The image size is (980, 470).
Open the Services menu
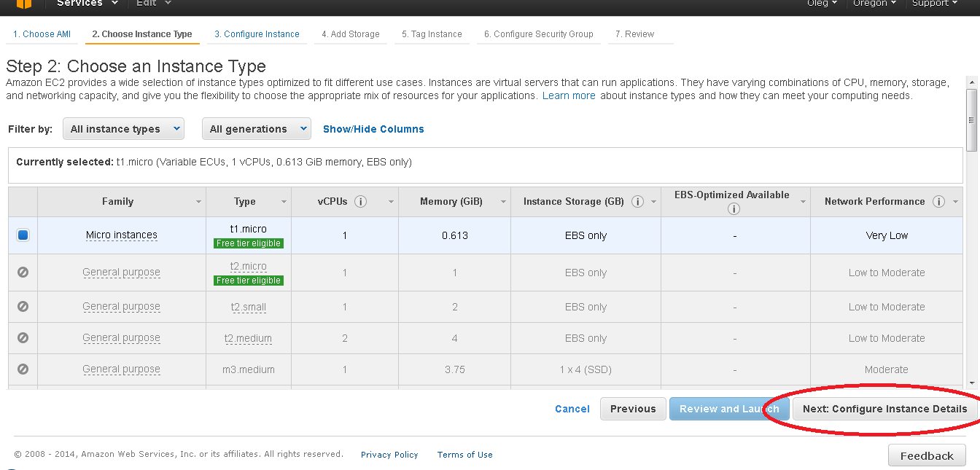point(87,4)
